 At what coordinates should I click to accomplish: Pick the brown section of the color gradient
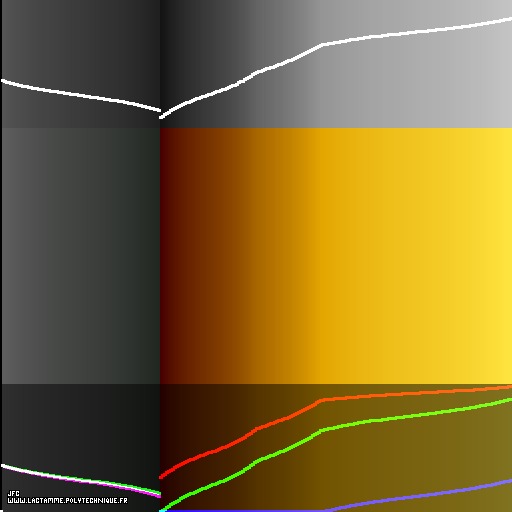[x=227, y=256]
